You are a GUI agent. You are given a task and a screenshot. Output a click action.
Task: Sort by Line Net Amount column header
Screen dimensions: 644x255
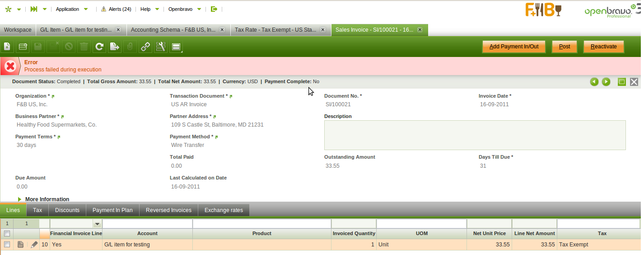tap(534, 234)
